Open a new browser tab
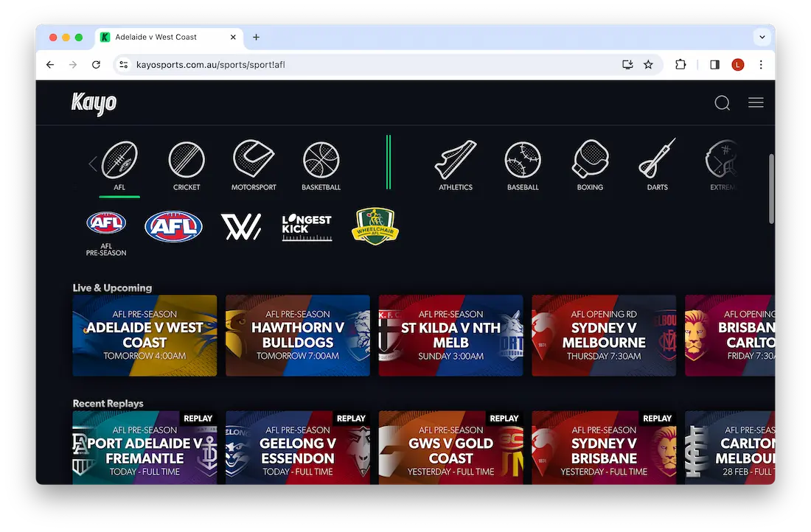The height and width of the screenshot is (532, 811). coord(256,38)
